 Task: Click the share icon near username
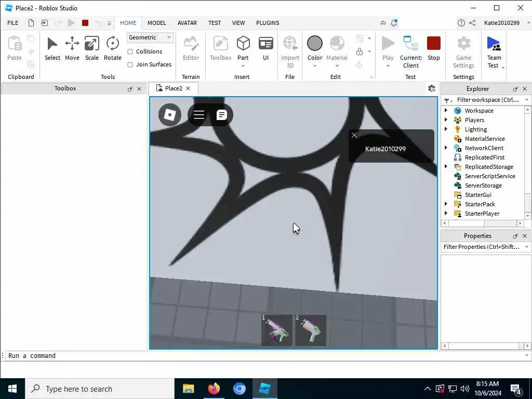coord(472,23)
